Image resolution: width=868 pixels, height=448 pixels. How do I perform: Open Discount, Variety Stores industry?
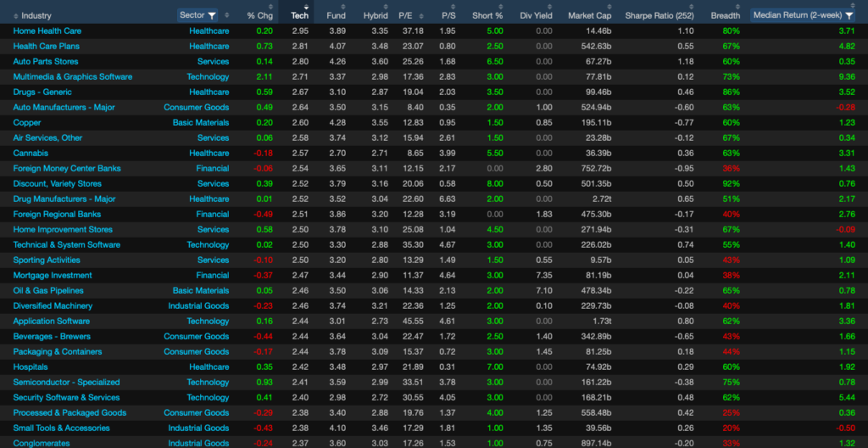point(57,183)
